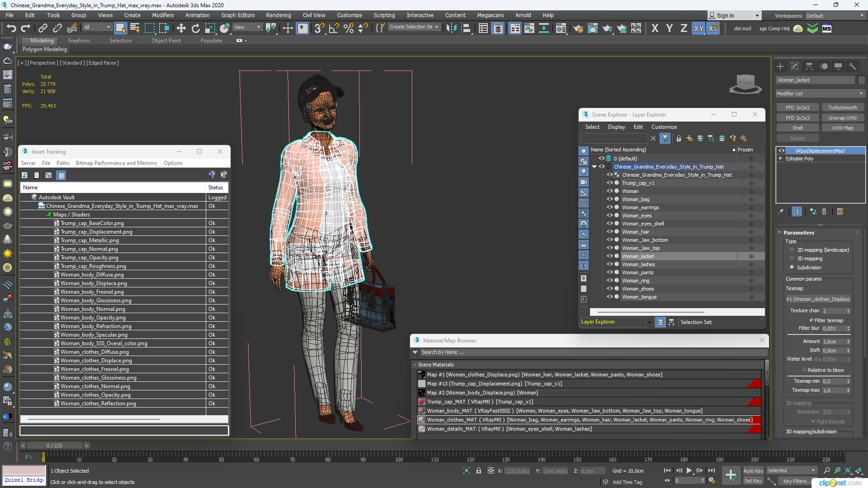868x488 pixels.
Task: Click the TurboSmooth modifier button
Action: (842, 108)
